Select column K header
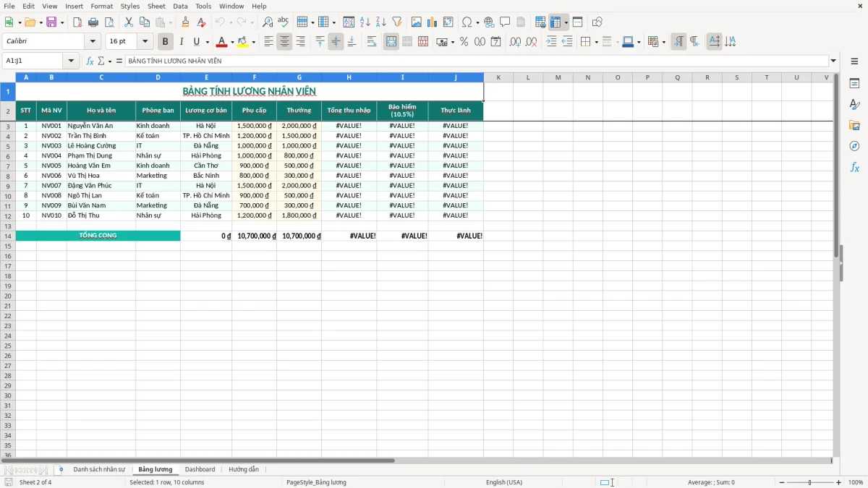 pyautogui.click(x=498, y=77)
